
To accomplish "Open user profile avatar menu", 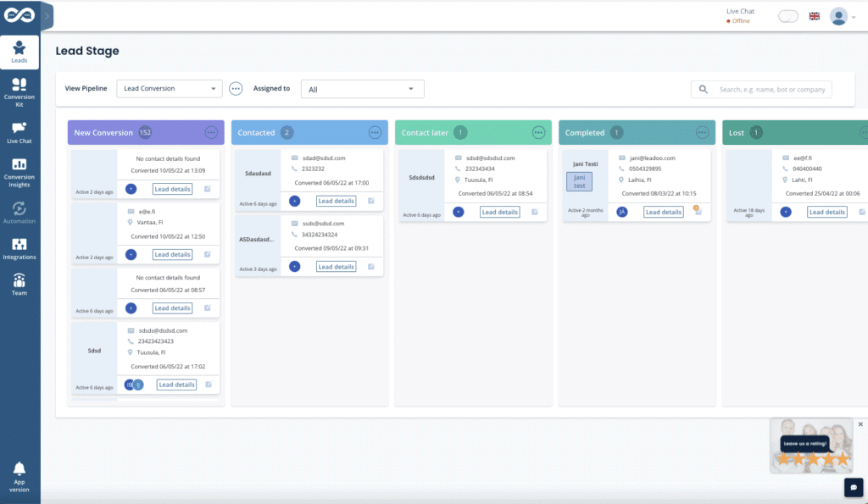I will (839, 16).
